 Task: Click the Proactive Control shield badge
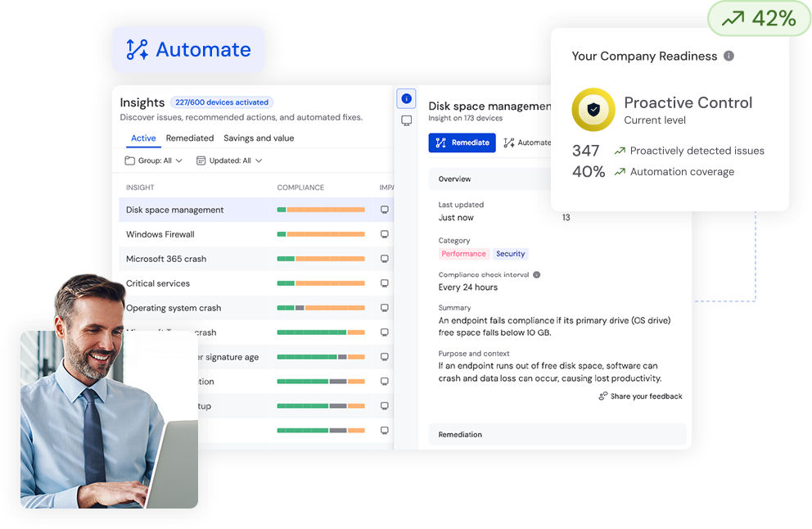click(593, 110)
